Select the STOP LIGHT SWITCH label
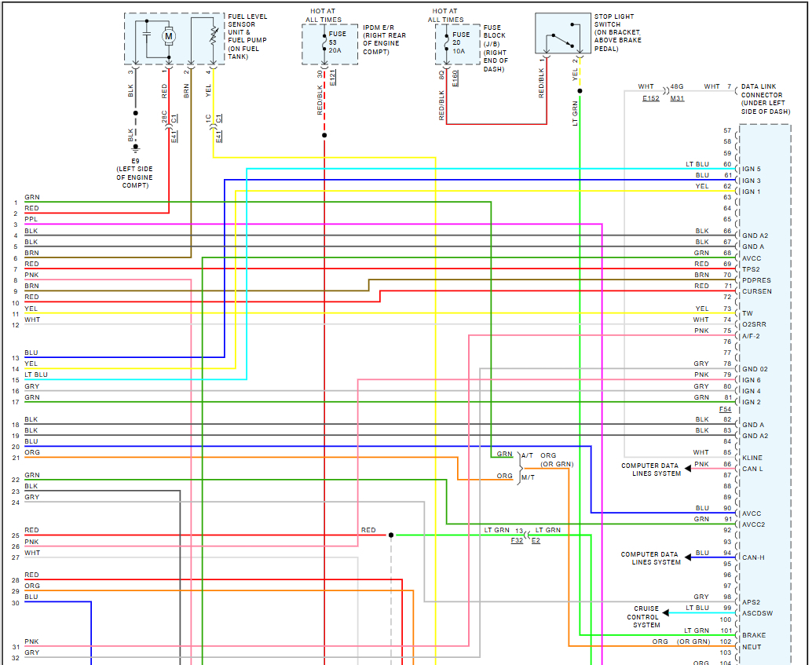 click(617, 33)
